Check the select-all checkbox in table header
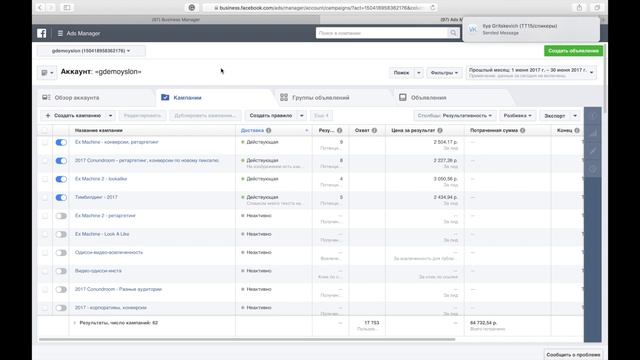The width and height of the screenshot is (640, 360). pyautogui.click(x=44, y=130)
